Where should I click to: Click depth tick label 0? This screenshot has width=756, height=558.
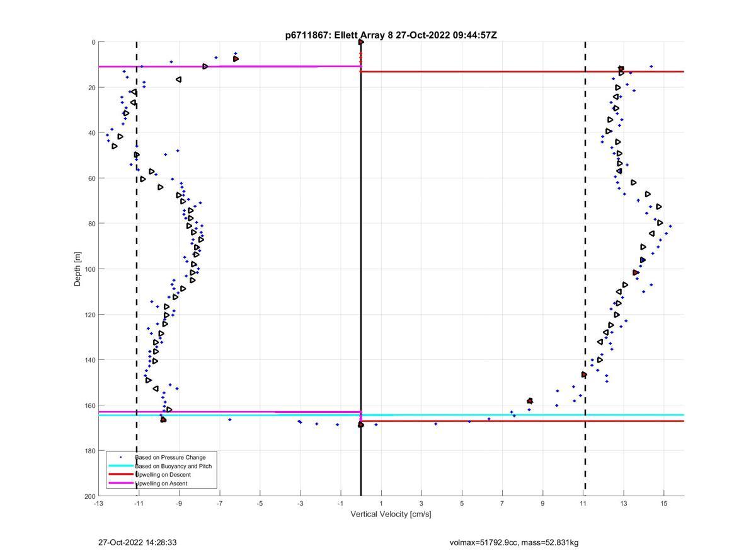pyautogui.click(x=93, y=42)
